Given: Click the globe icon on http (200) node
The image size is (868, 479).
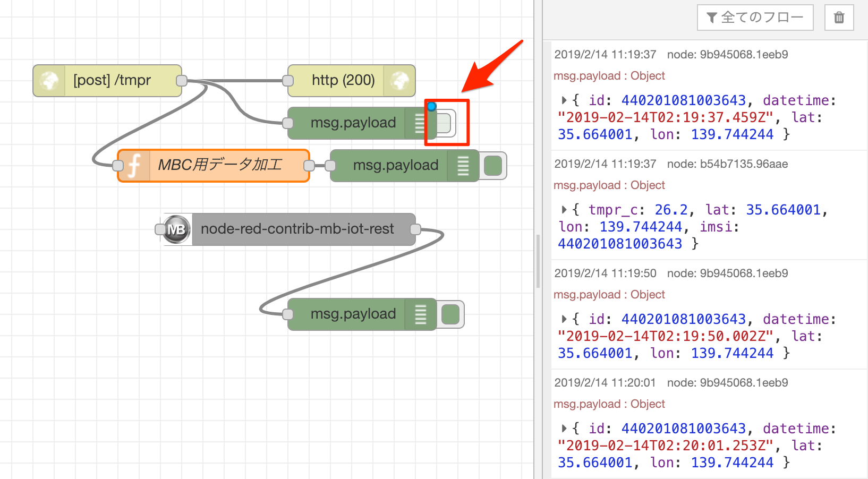Looking at the screenshot, I should click(399, 81).
